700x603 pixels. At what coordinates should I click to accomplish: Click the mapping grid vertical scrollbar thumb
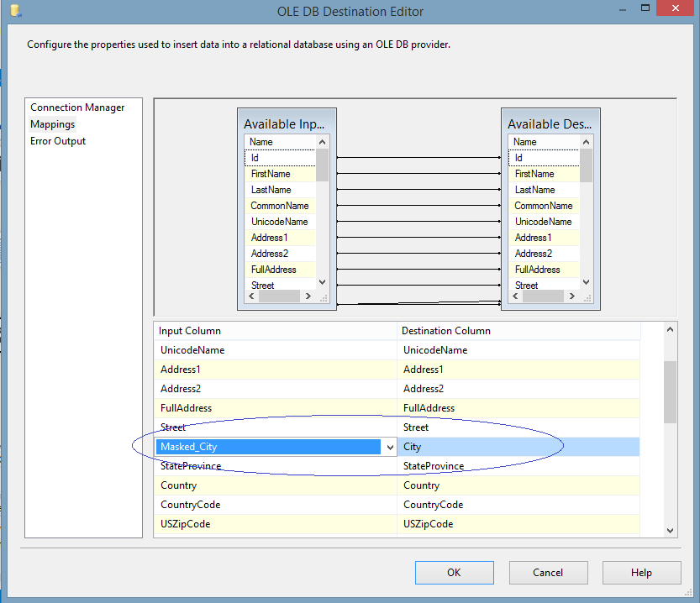coord(670,392)
